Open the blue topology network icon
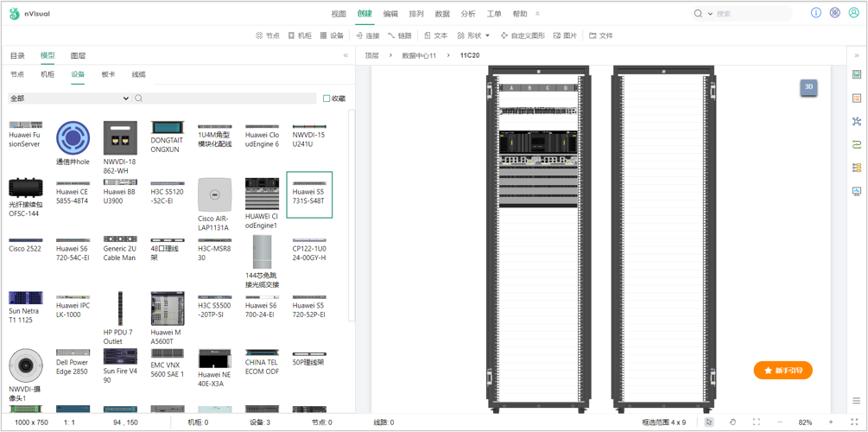868x432 pixels. tap(857, 121)
